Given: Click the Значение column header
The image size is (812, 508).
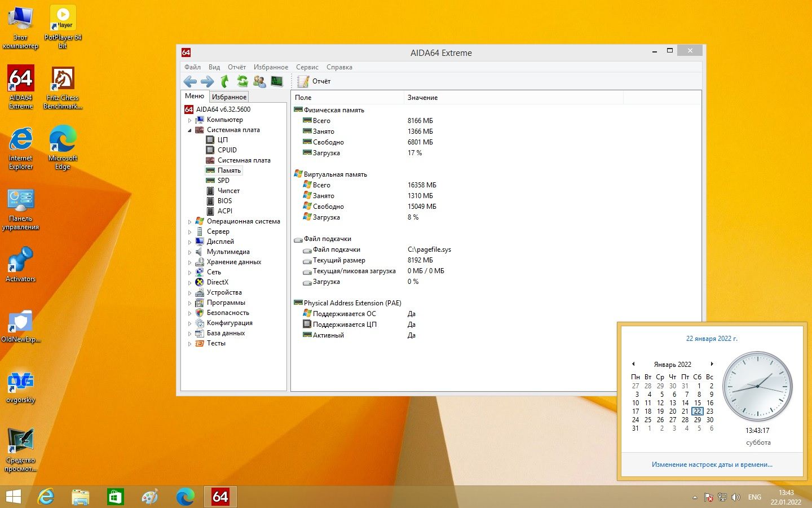Looking at the screenshot, I should pyautogui.click(x=514, y=98).
